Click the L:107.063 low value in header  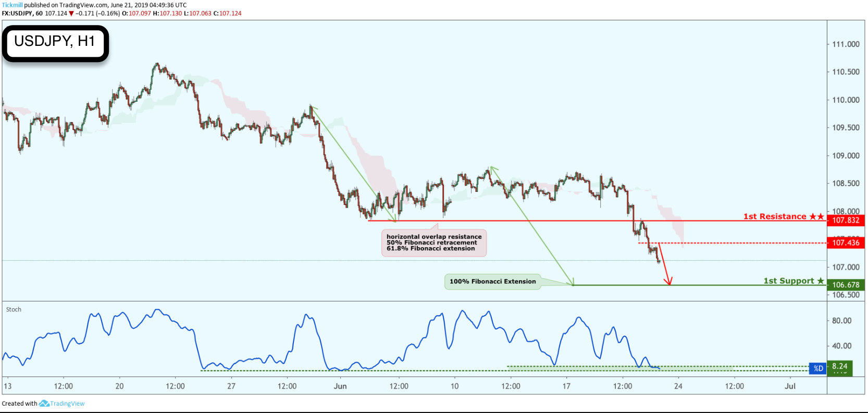(197, 13)
